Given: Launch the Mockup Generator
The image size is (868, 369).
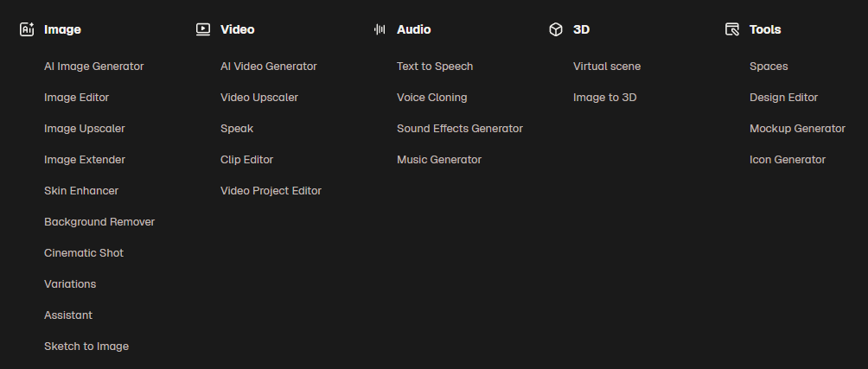Looking at the screenshot, I should [x=797, y=129].
